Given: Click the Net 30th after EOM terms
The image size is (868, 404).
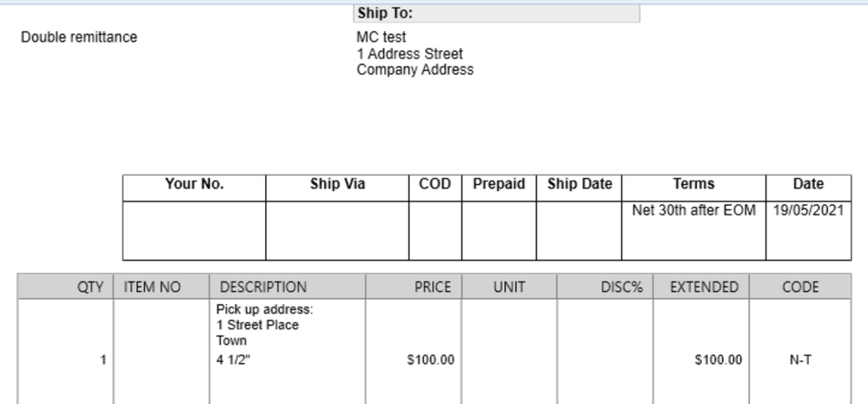Looking at the screenshot, I should pos(693,209).
